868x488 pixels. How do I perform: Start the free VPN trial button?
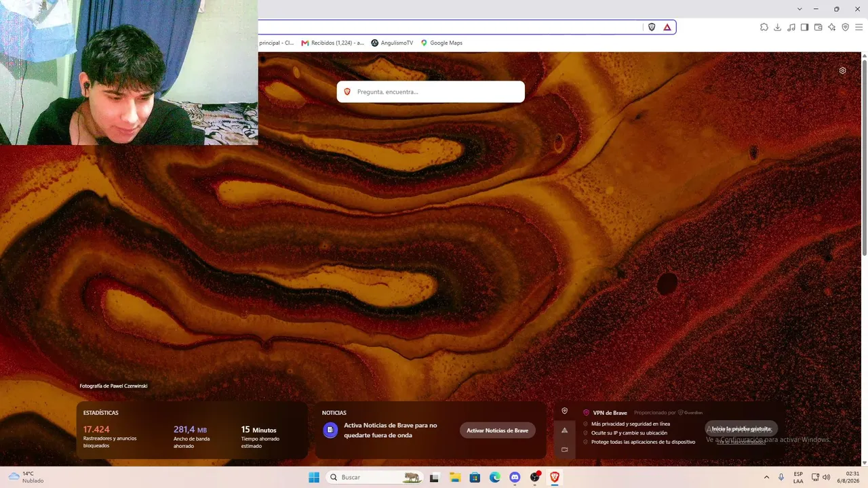click(x=741, y=428)
